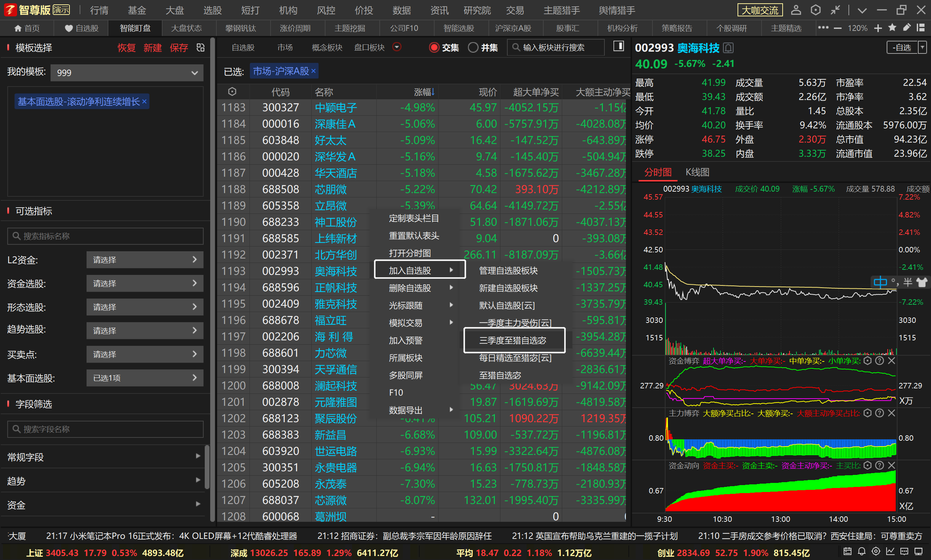
Task: Open the -自选 dropdown arrow
Action: (x=922, y=48)
